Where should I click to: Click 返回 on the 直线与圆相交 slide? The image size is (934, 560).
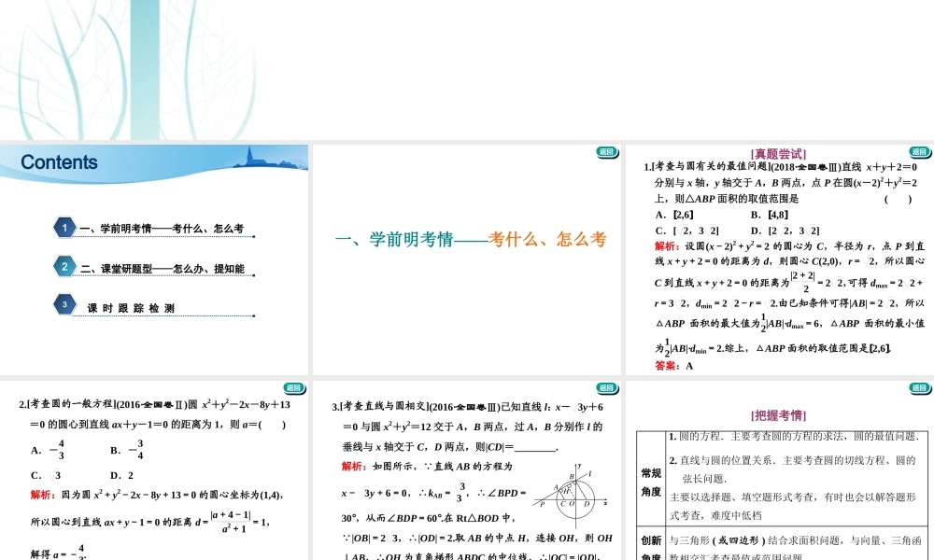pyautogui.click(x=606, y=387)
